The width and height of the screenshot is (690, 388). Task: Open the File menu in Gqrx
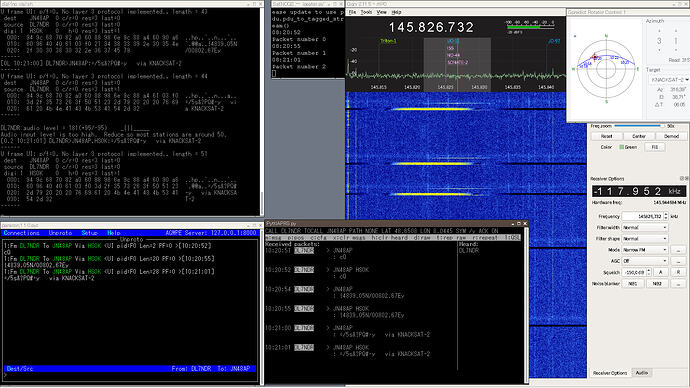[352, 12]
